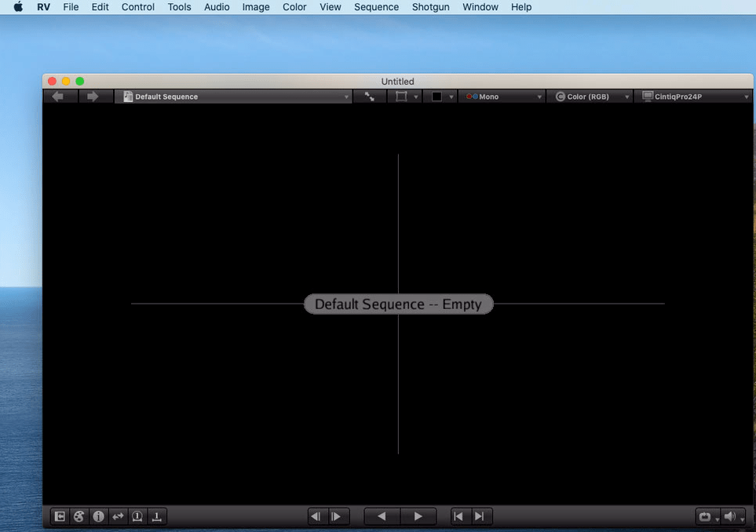This screenshot has height=532, width=756.
Task: Toggle the side panel icon at bottom left
Action: tap(59, 516)
